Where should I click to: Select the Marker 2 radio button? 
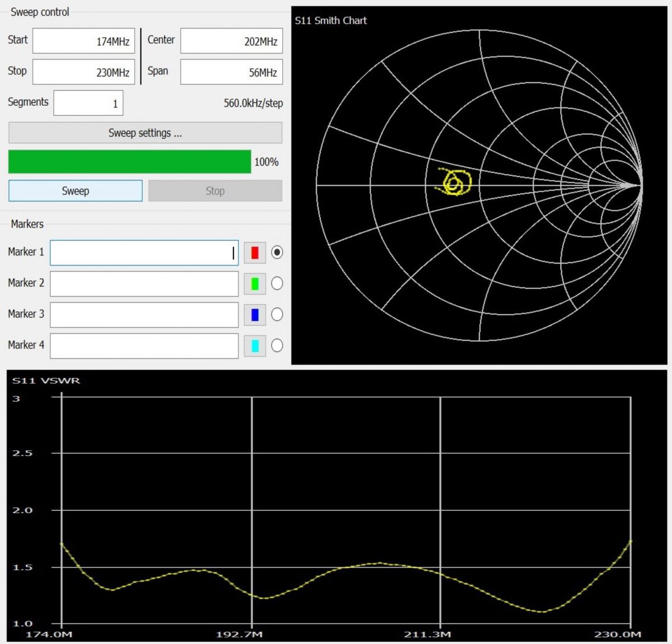point(277,283)
